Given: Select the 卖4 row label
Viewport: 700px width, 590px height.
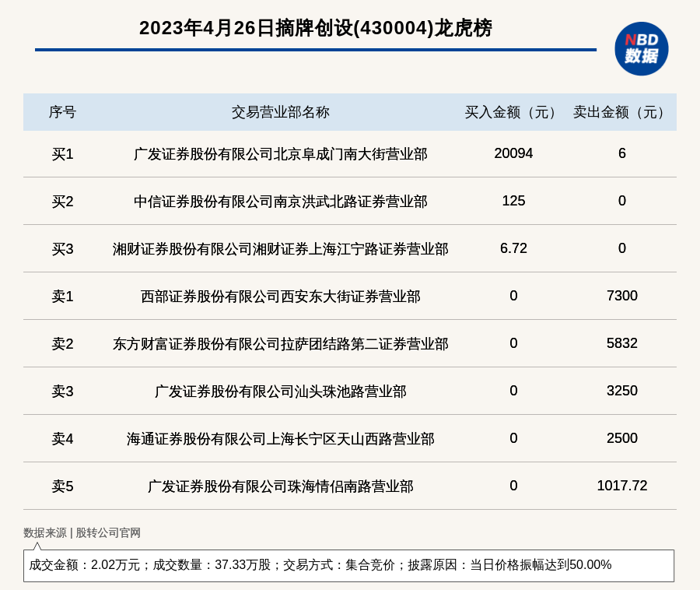Looking at the screenshot, I should pos(62,438).
